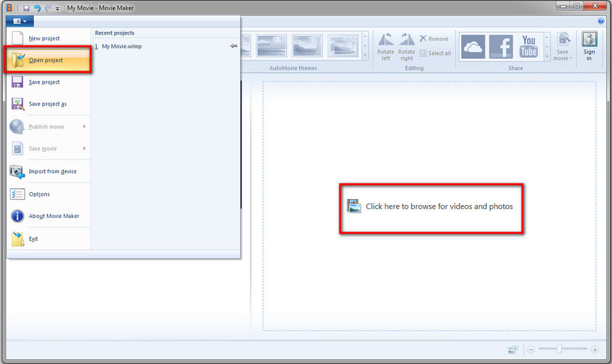612x364 pixels.
Task: Click here to browse for videos and photos
Action: coord(430,206)
